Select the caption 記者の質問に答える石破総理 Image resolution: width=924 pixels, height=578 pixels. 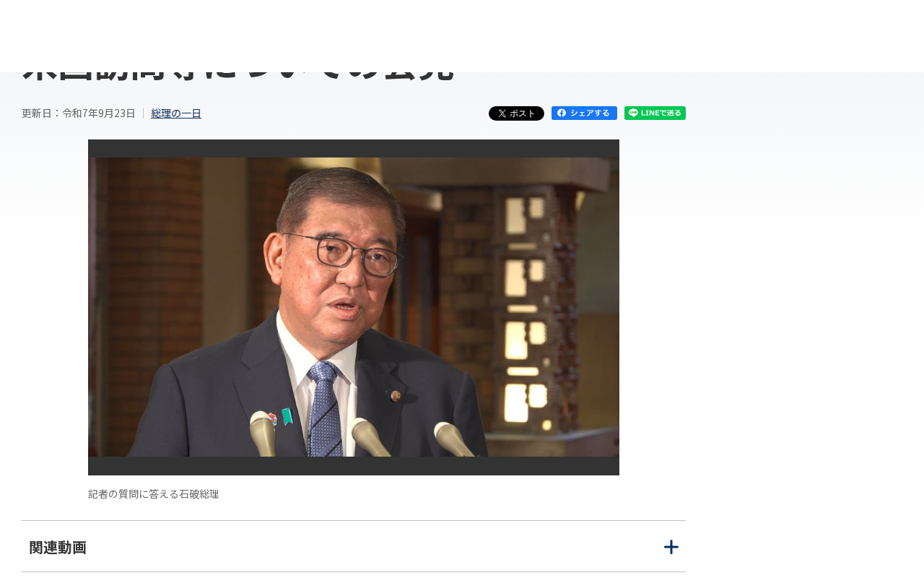pyautogui.click(x=153, y=494)
